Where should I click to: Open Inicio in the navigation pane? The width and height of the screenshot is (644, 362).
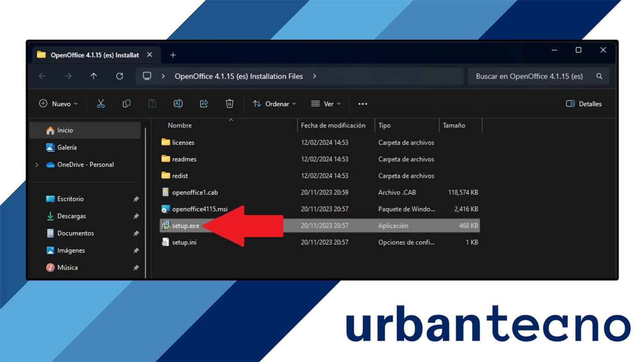(85, 130)
